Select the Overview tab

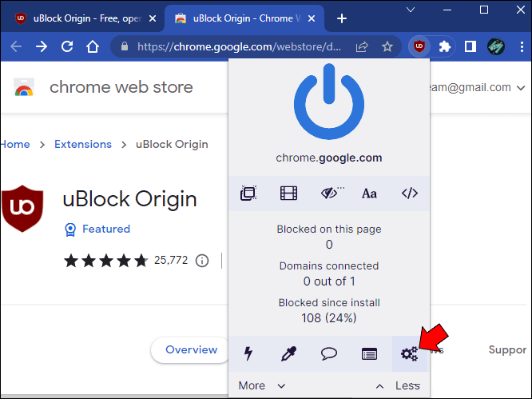pyautogui.click(x=192, y=349)
